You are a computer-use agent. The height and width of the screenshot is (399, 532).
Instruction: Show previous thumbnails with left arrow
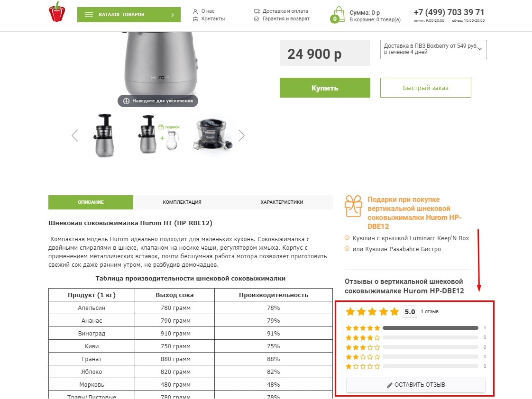[x=74, y=136]
